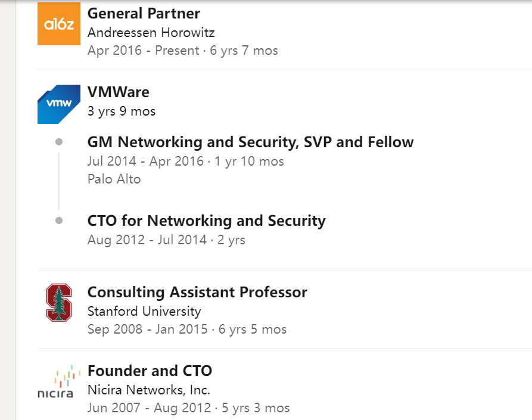Open the VMWare company heading
The width and height of the screenshot is (532, 420).
(118, 92)
